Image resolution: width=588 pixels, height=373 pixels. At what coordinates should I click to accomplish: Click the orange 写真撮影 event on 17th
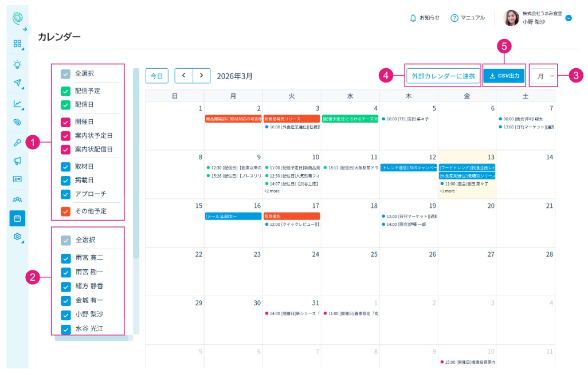coord(291,216)
